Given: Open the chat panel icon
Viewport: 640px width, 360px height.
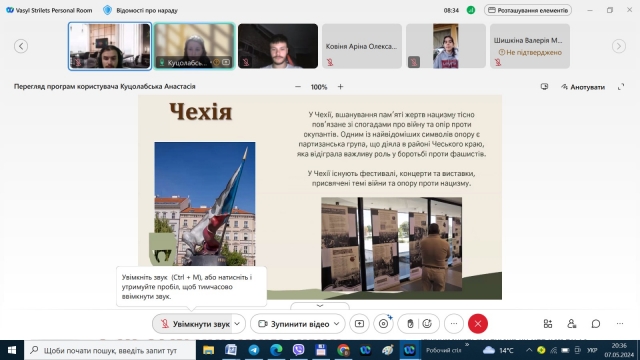Looking at the screenshot, I should pos(596,324).
